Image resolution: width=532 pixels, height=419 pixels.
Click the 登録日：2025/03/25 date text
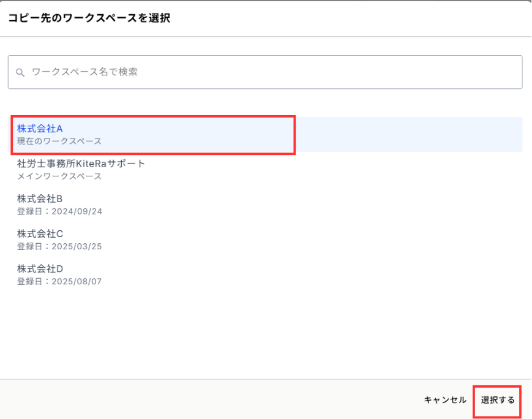(x=59, y=246)
